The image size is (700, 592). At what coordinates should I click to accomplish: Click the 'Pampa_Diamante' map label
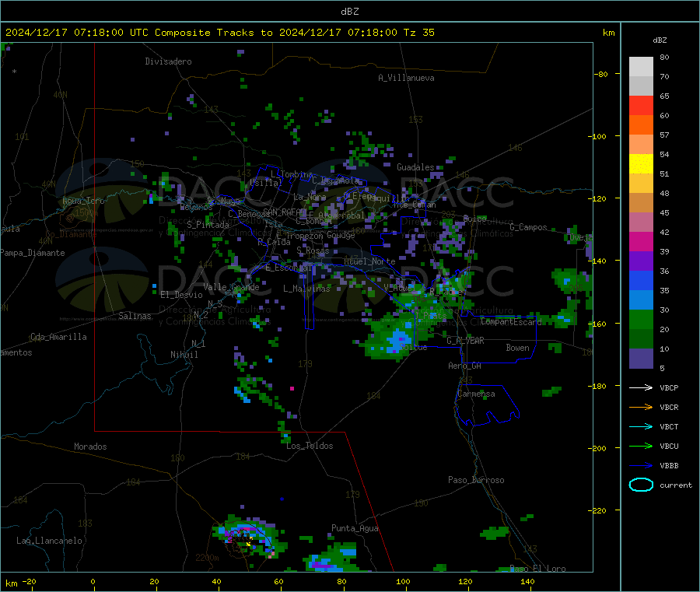pyautogui.click(x=33, y=253)
